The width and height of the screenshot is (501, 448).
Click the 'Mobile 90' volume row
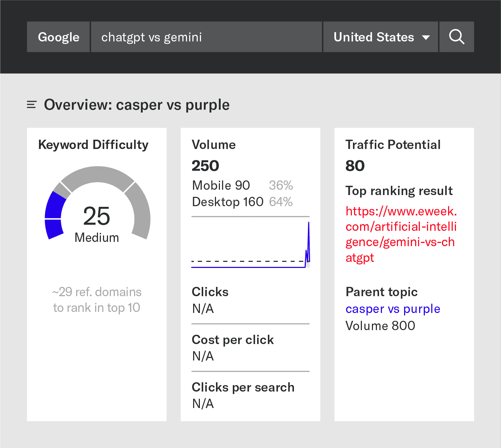coord(221,185)
